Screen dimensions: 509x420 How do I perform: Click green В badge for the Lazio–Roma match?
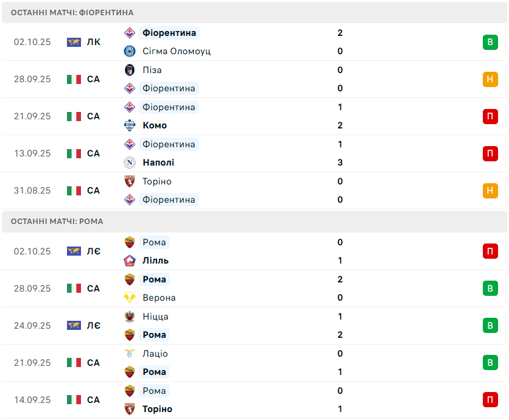[490, 363]
